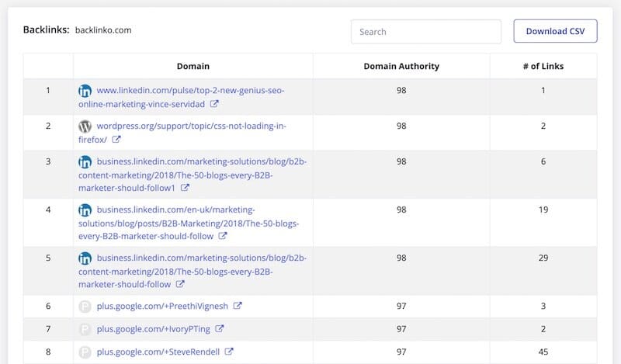Open the business.linkedin.com/en-uk marketing link
The image size is (621, 364).
click(189, 223)
